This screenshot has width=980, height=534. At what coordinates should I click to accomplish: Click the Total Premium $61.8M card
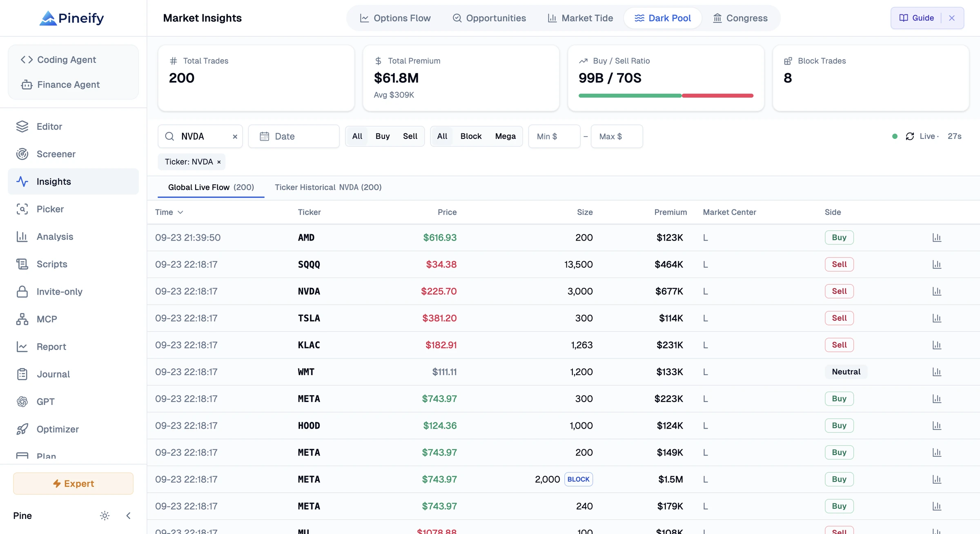tap(461, 78)
